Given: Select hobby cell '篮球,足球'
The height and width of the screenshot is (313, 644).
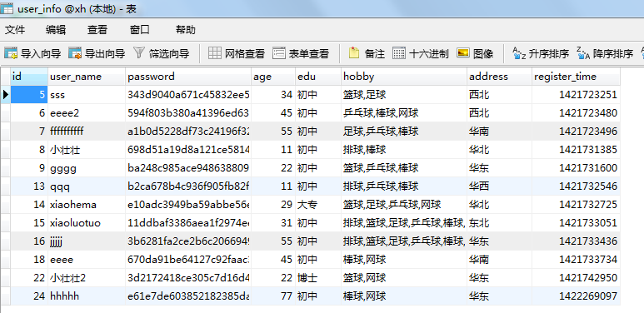Looking at the screenshot, I should pos(404,95).
